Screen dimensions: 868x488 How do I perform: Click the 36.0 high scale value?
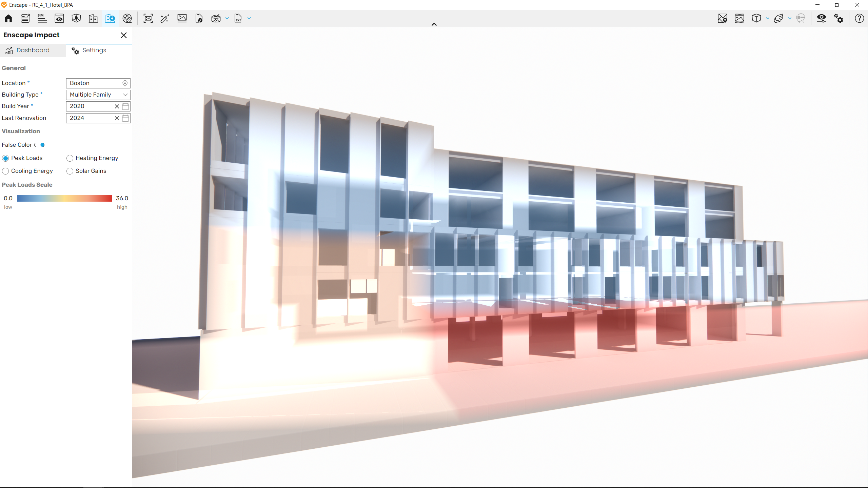point(122,198)
